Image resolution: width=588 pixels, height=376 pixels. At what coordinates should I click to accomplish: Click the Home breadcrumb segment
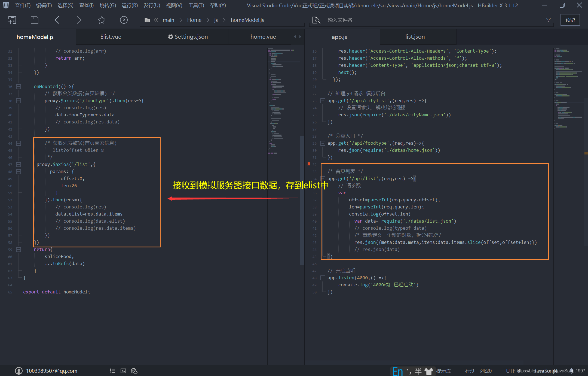tap(194, 20)
